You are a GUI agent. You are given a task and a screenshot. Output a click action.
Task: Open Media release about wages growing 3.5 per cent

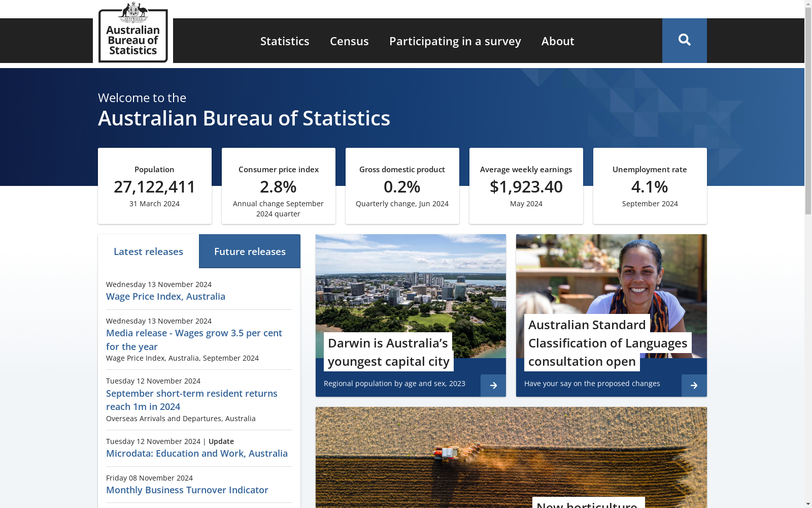click(x=194, y=339)
